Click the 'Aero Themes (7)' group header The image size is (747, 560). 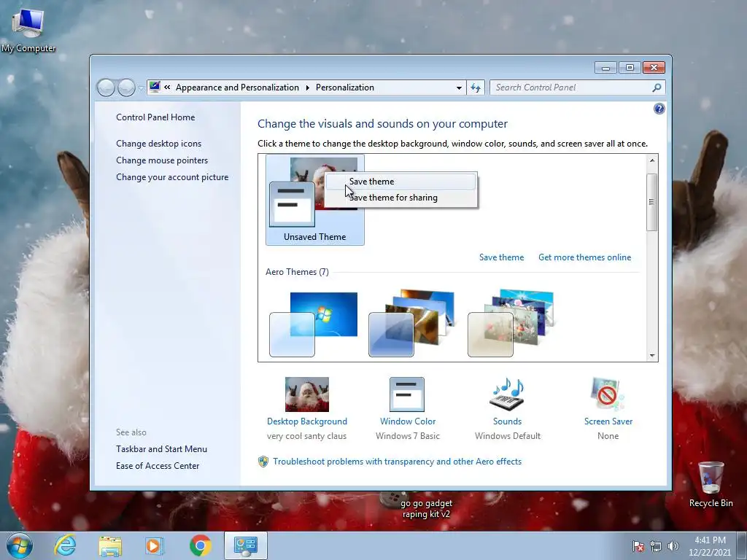tap(297, 272)
